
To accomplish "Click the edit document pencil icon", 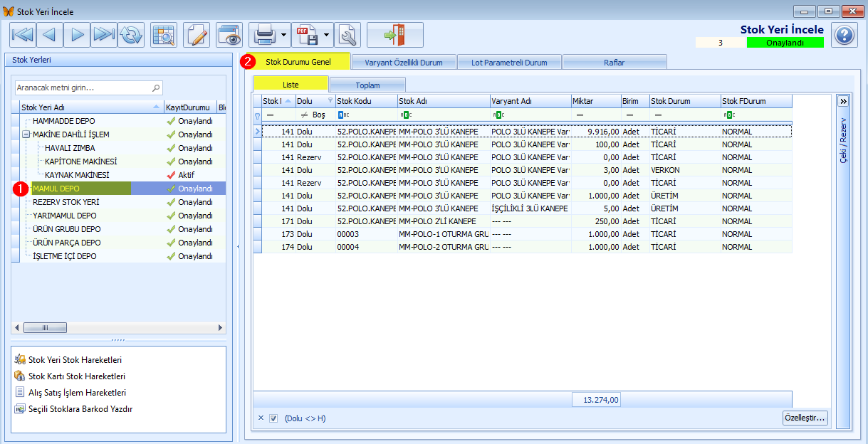I will 197,34.
